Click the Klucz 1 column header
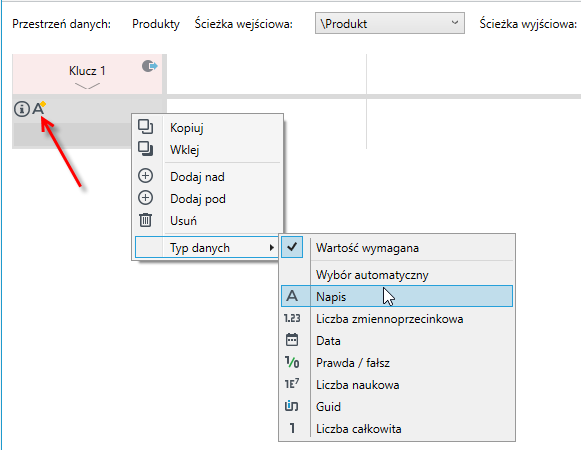Viewport: 581px width, 450px height. click(87, 74)
